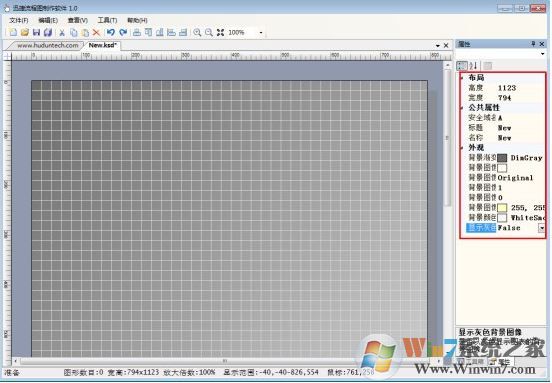Create a new document with toolbar icon
This screenshot has width=552, height=383.
pyautogui.click(x=13, y=33)
